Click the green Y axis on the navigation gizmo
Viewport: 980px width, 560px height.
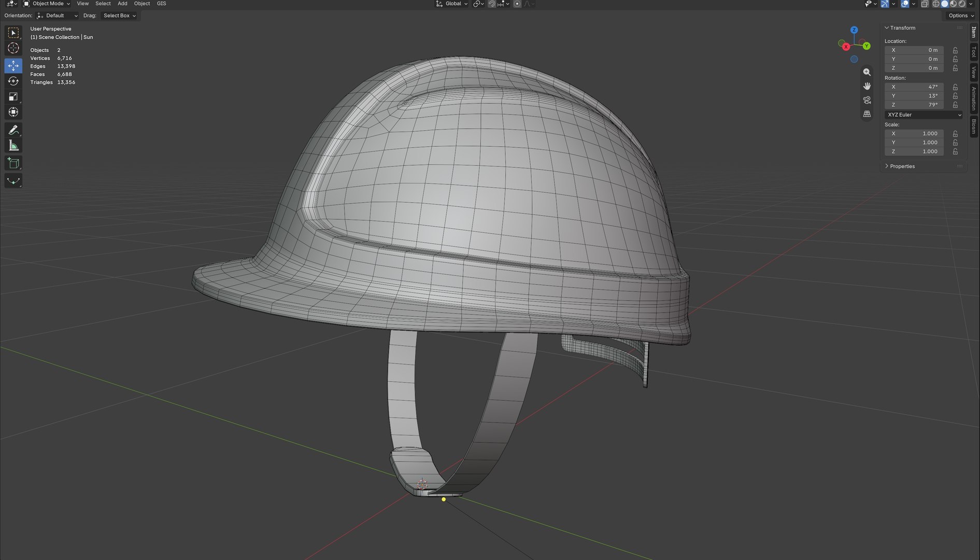pyautogui.click(x=867, y=46)
